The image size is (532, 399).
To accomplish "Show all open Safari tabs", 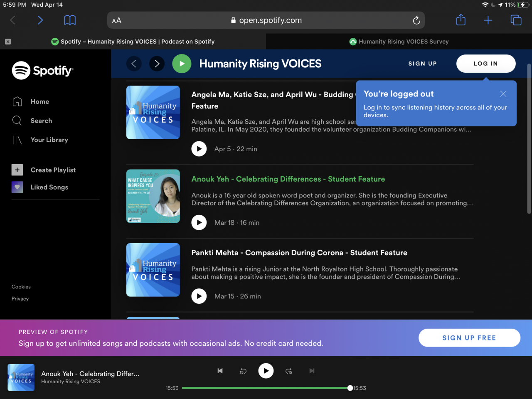I will click(x=516, y=20).
